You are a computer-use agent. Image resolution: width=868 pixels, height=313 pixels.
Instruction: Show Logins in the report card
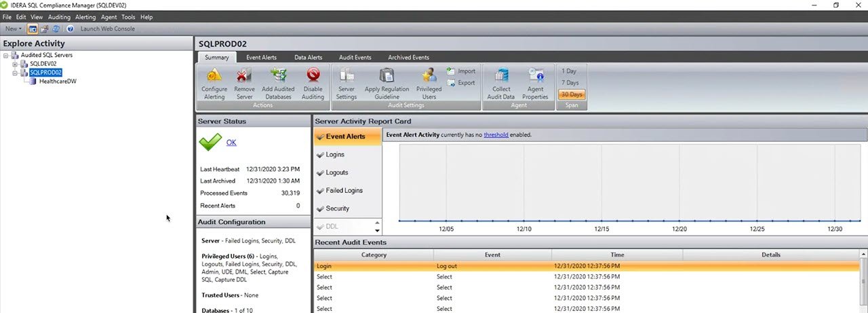click(x=347, y=155)
